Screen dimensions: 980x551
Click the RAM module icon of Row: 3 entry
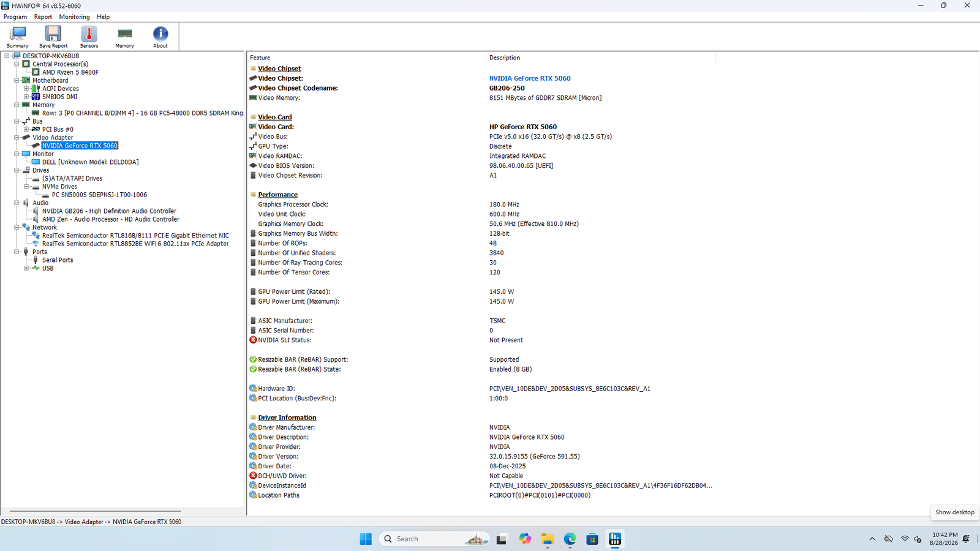[x=36, y=113]
